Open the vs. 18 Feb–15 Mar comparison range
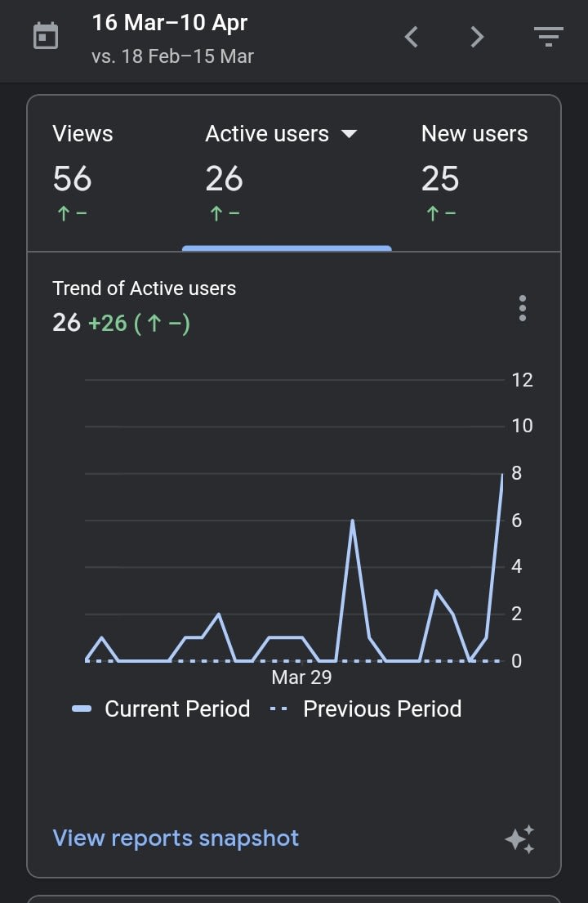Image resolution: width=588 pixels, height=903 pixels. (x=173, y=57)
